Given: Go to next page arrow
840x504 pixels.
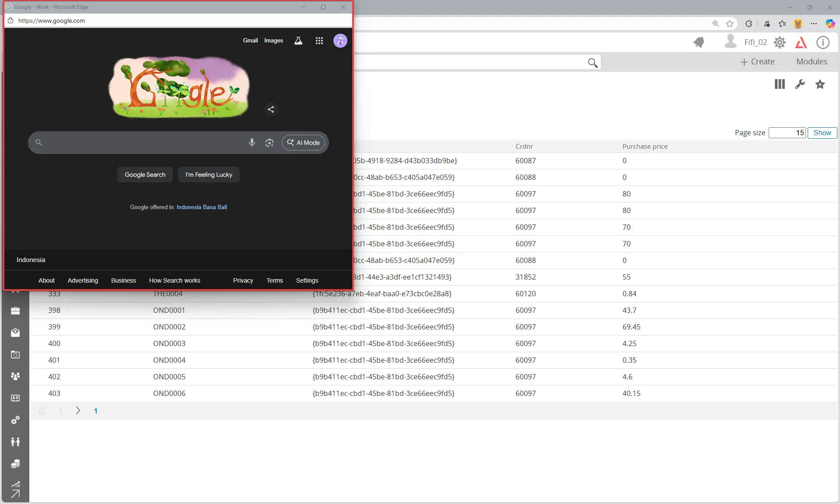Looking at the screenshot, I should click(78, 410).
